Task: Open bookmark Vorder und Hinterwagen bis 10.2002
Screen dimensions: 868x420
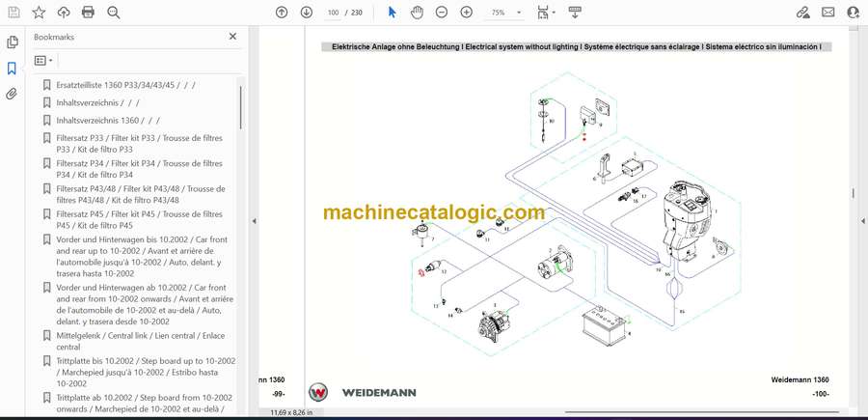Action: [142, 257]
